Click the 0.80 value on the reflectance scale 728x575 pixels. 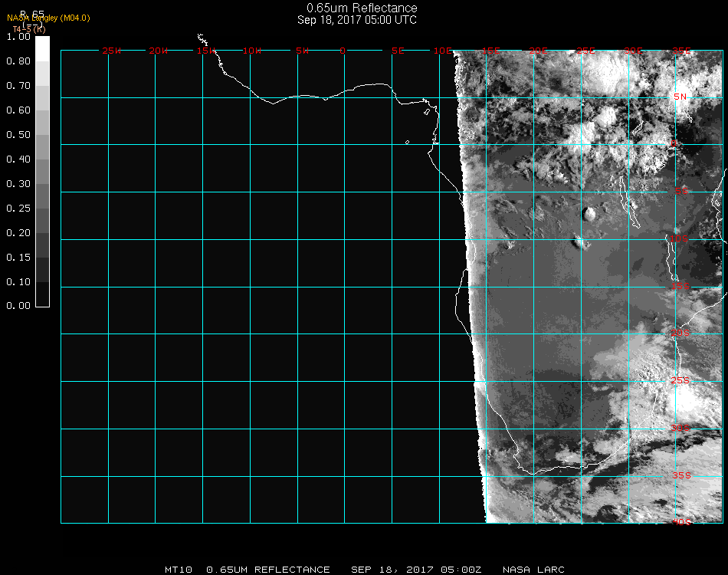click(x=18, y=61)
